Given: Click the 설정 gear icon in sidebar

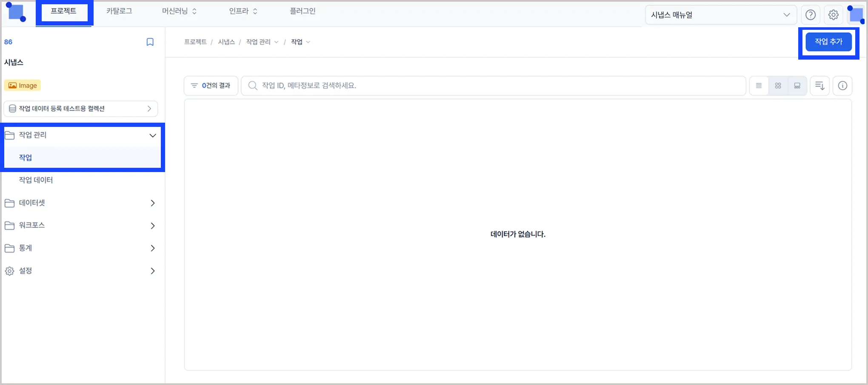Looking at the screenshot, I should click(x=9, y=271).
